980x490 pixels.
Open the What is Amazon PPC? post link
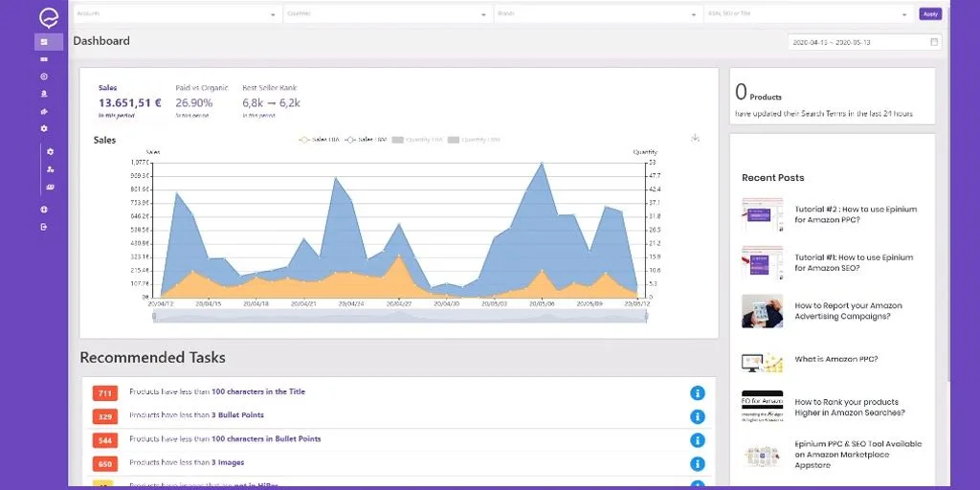[x=836, y=360]
